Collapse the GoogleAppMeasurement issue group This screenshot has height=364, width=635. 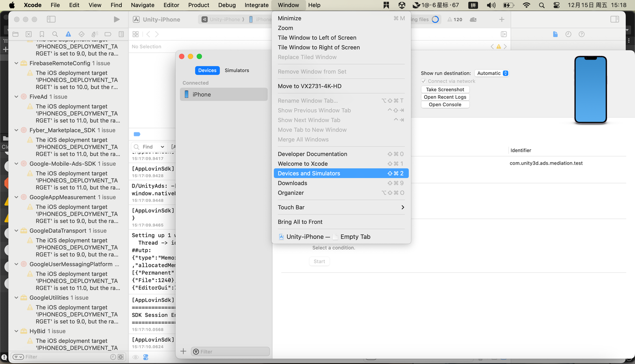(x=16, y=197)
